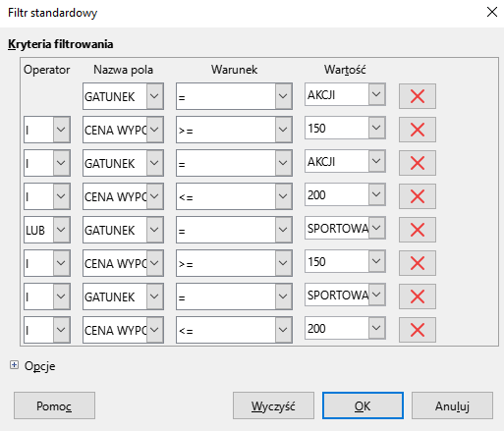Screen dimensions: 504x431
Task: Click the value field containing AKCJI in first row
Action: (x=337, y=95)
